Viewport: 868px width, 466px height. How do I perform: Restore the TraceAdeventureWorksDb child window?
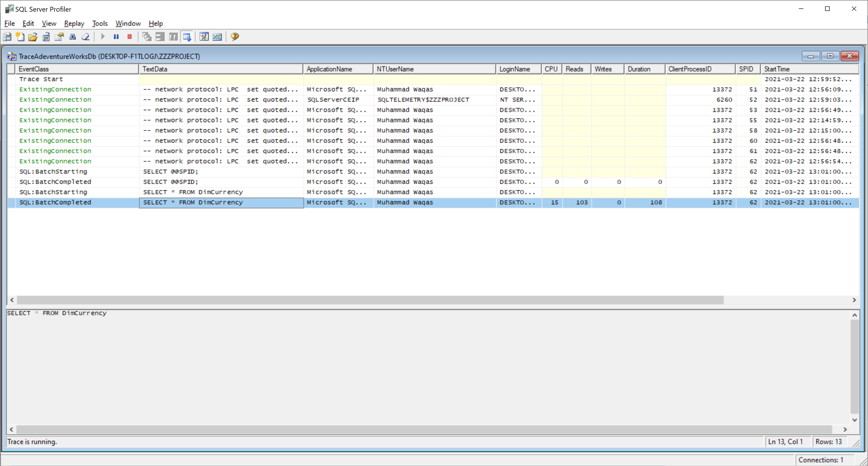pos(830,56)
